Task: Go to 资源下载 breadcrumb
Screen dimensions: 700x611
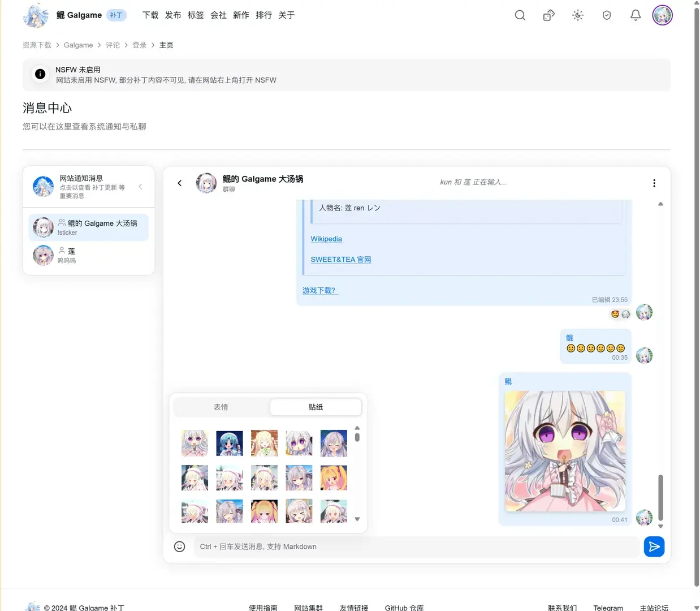Action: [x=37, y=45]
